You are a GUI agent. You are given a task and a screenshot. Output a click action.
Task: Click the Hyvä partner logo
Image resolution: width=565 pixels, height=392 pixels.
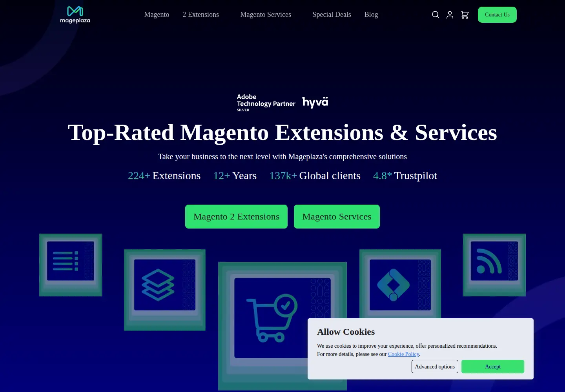315,102
